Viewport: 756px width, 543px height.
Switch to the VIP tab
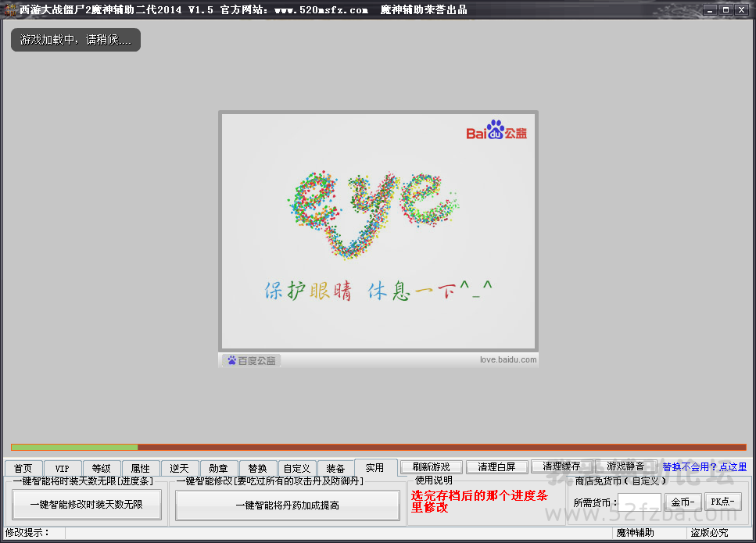coord(63,468)
